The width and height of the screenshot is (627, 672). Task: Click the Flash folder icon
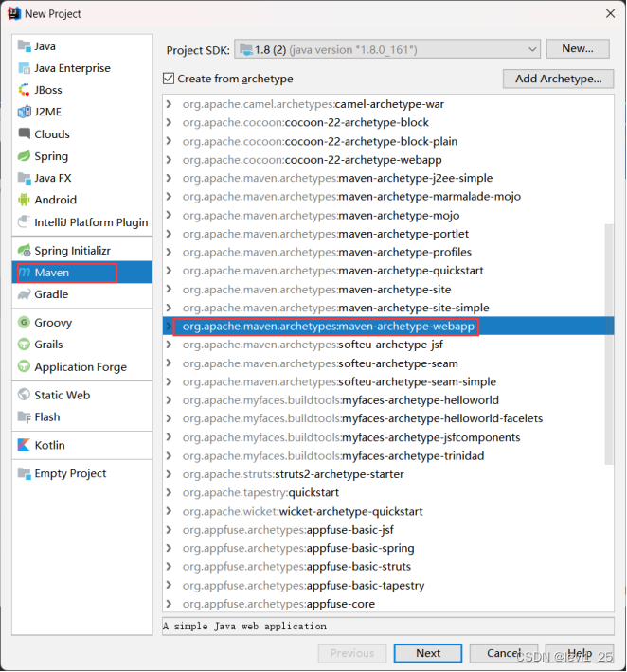click(24, 417)
